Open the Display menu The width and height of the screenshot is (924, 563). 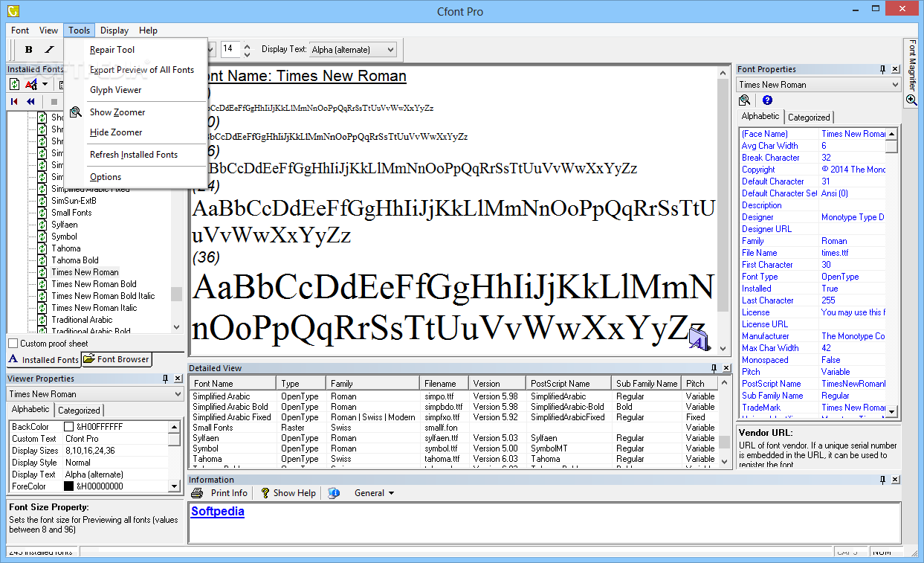pos(114,30)
